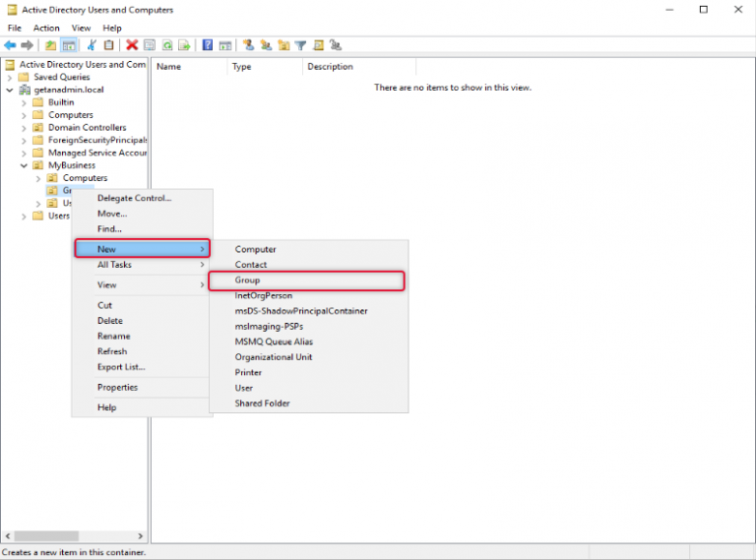This screenshot has width=756, height=560.
Task: Select Computer in the New submenu
Action: 308,249
